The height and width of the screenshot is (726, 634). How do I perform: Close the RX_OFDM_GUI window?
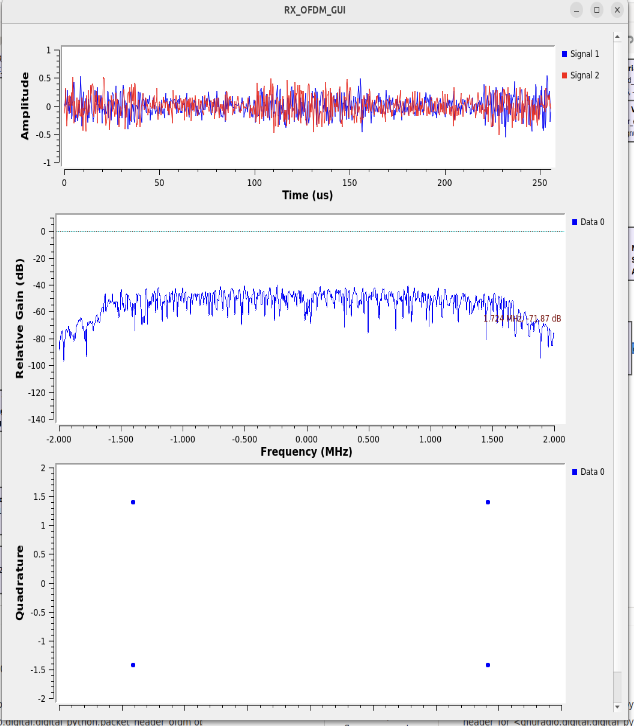tap(617, 10)
